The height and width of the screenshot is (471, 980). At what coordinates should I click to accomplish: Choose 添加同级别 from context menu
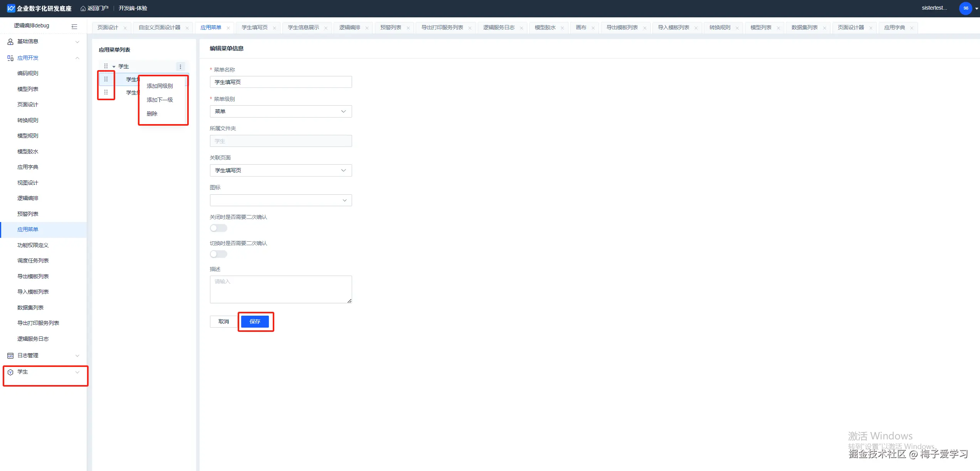coord(159,86)
